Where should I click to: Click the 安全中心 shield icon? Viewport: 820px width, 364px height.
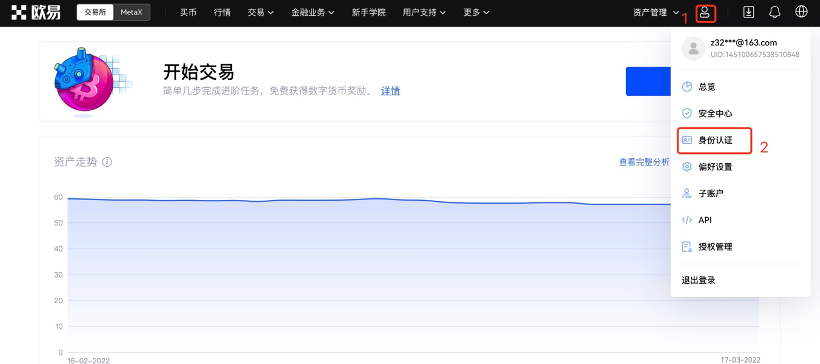pyautogui.click(x=687, y=113)
